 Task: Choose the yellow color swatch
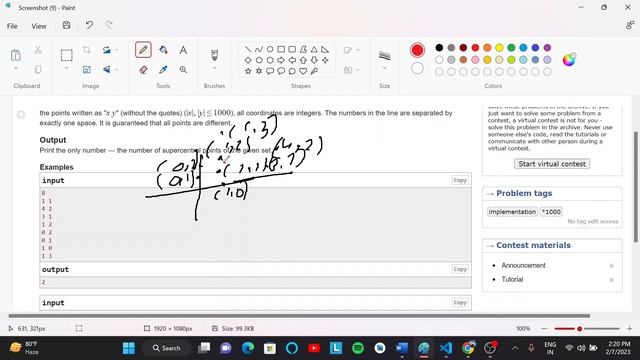pyautogui.click(x=499, y=48)
